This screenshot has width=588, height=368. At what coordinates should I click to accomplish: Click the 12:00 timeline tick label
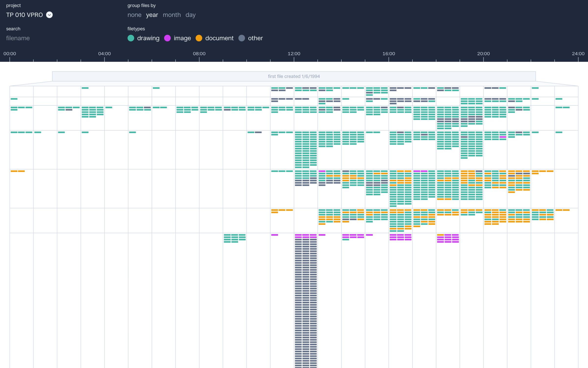pos(294,54)
